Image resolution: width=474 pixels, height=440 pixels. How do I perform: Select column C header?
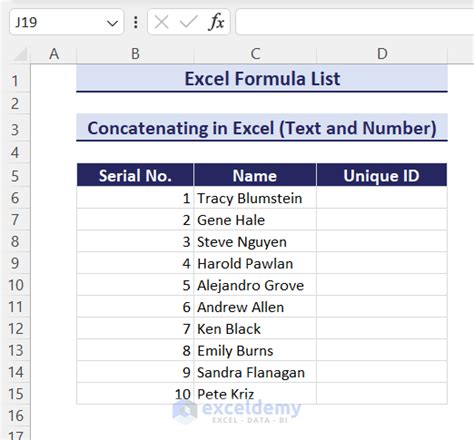(x=255, y=54)
